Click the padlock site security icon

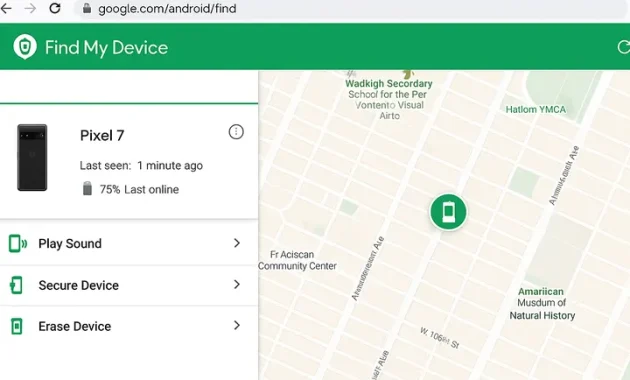pyautogui.click(x=86, y=8)
